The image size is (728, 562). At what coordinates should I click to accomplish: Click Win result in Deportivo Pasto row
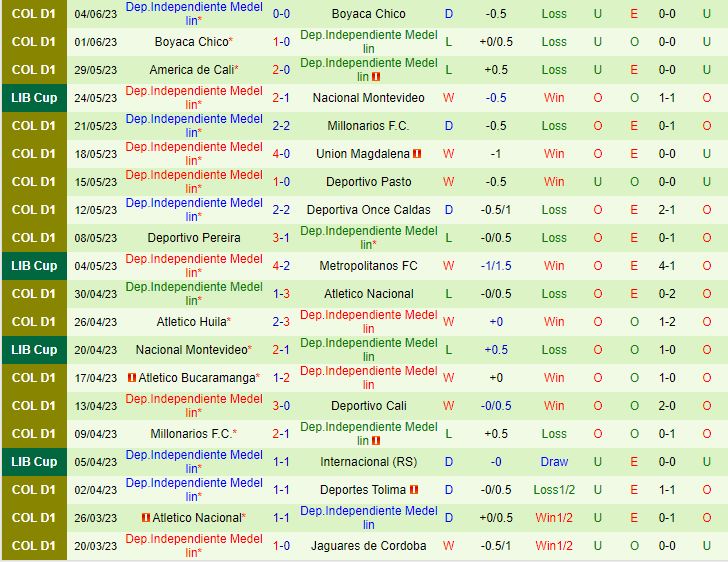(554, 182)
